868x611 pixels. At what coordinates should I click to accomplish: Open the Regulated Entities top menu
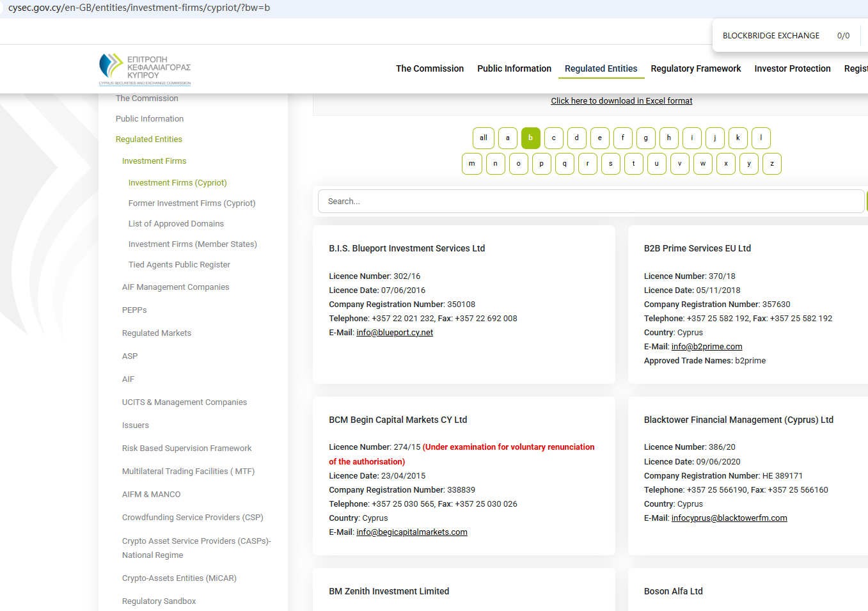pyautogui.click(x=601, y=68)
